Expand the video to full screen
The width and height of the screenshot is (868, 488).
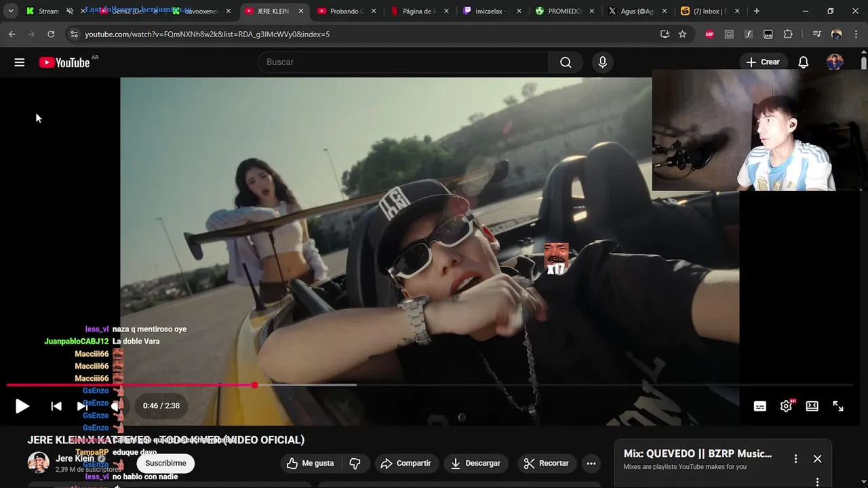pos(838,406)
